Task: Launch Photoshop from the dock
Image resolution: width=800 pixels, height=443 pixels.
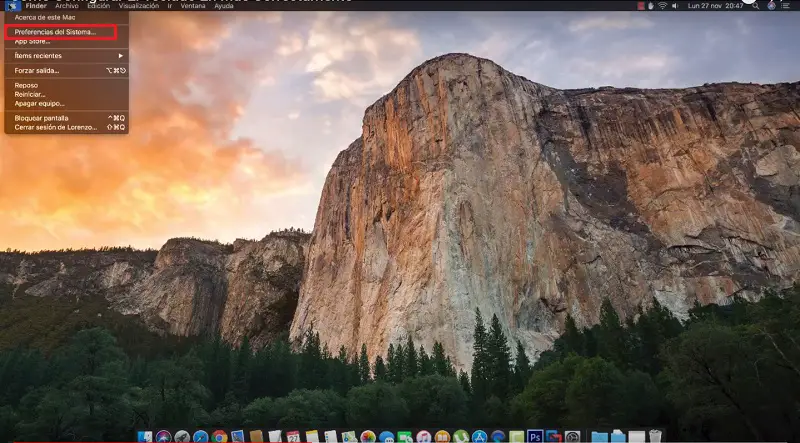Action: 534,437
